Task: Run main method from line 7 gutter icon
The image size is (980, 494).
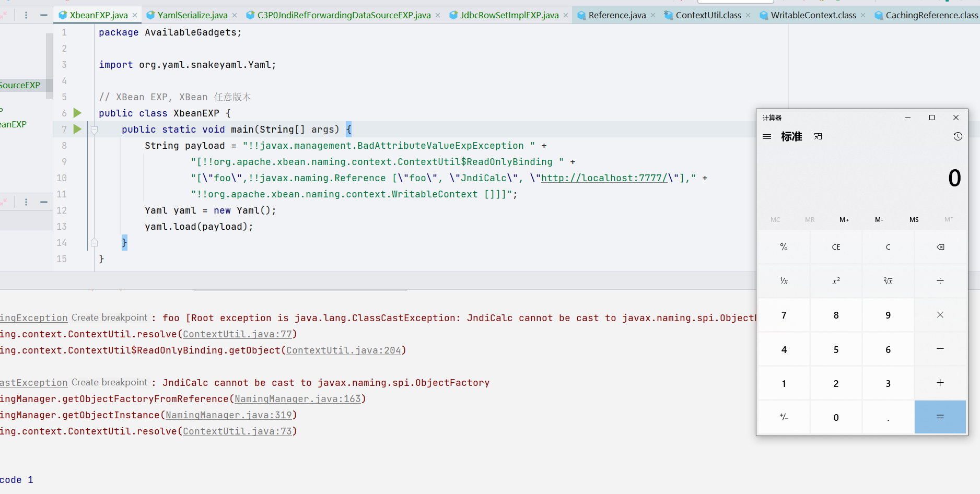Action: [77, 129]
